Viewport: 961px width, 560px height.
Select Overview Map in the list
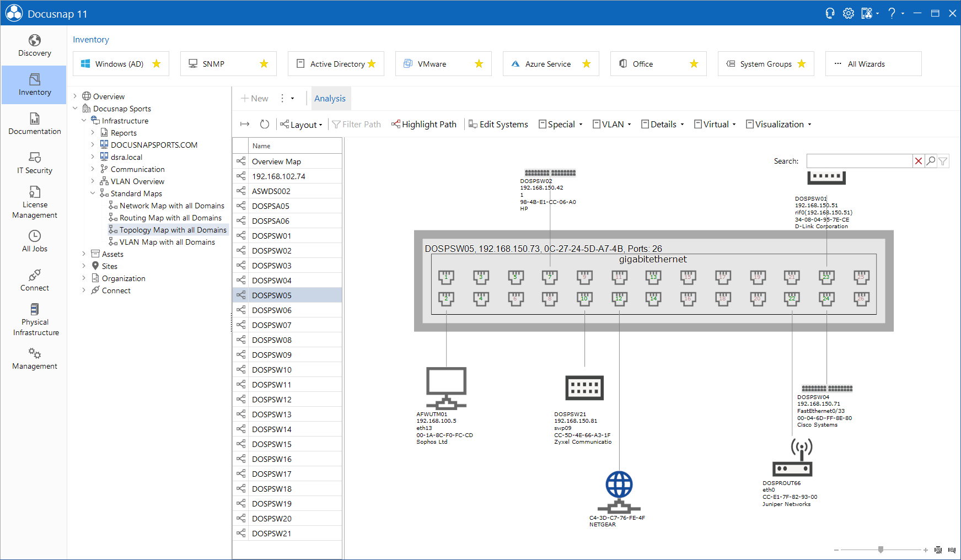coord(287,161)
